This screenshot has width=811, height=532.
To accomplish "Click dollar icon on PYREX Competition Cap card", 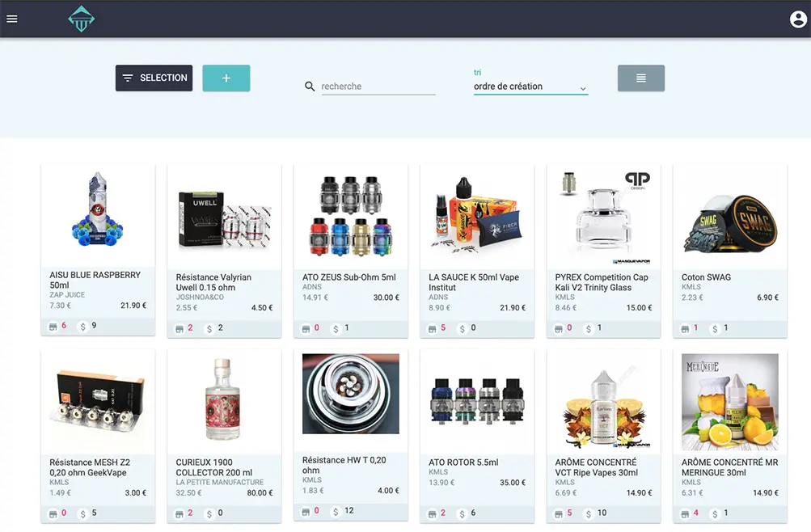I will pyautogui.click(x=588, y=329).
